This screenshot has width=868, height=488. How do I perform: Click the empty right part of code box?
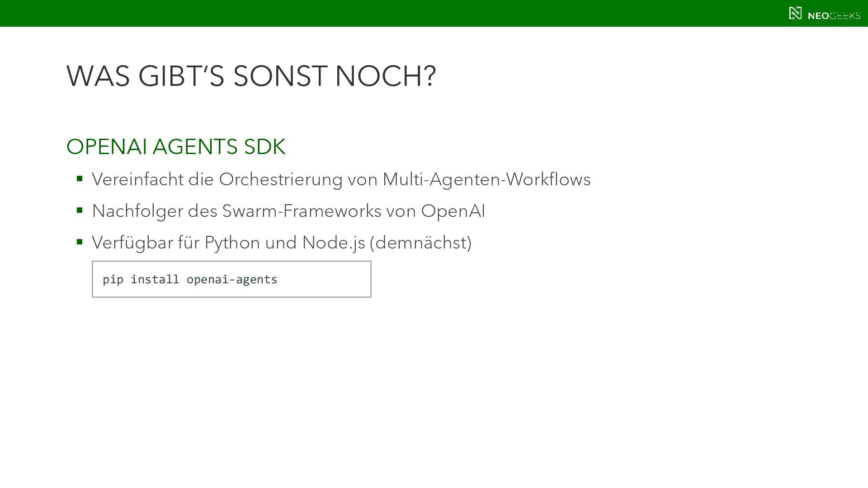pyautogui.click(x=324, y=279)
